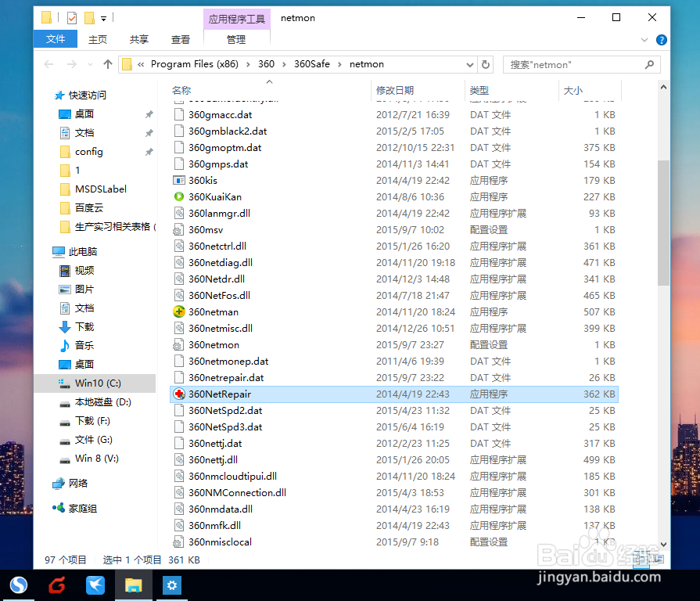Select the 360netman application icon
Viewport: 700px width, 601px height.
[x=179, y=311]
